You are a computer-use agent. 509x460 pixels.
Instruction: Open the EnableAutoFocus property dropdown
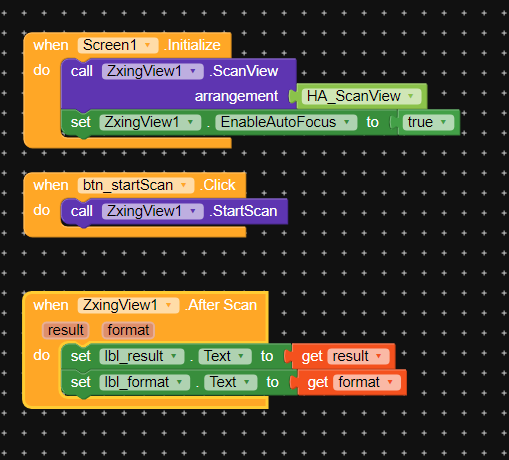pyautogui.click(x=286, y=122)
